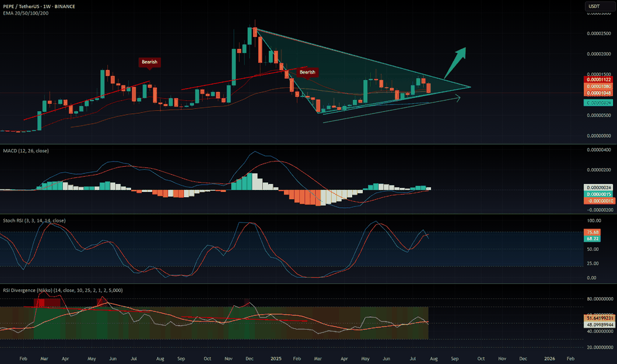Click the red 0.00001122 price label
Image resolution: width=617 pixels, height=364 pixels.
[598, 79]
